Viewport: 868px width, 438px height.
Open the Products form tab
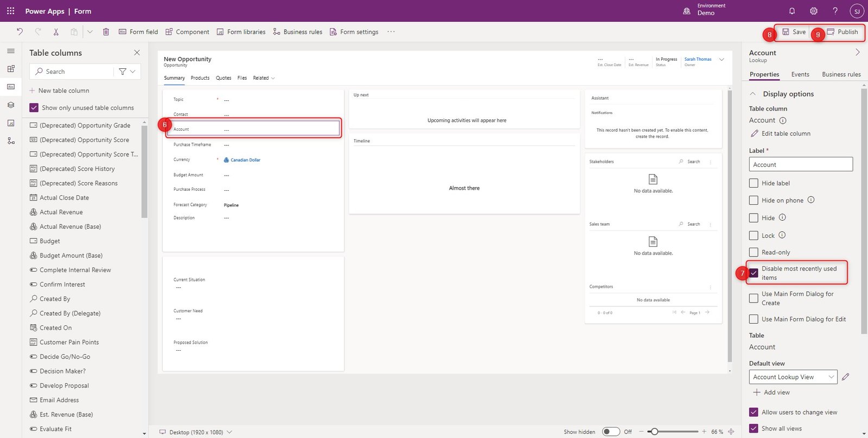pyautogui.click(x=200, y=78)
